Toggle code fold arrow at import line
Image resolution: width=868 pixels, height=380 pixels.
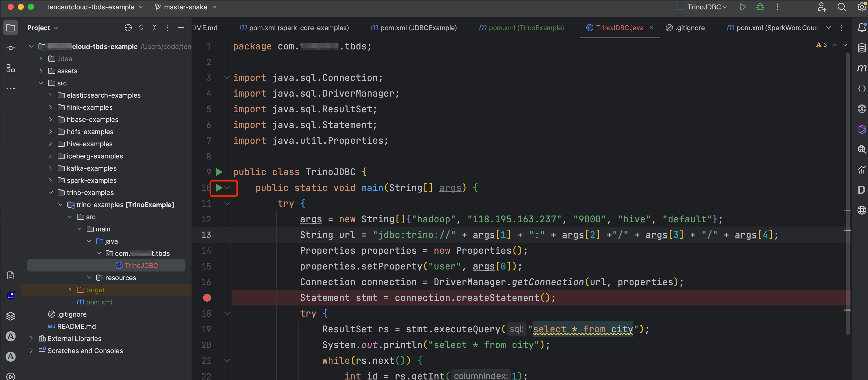[x=227, y=78]
